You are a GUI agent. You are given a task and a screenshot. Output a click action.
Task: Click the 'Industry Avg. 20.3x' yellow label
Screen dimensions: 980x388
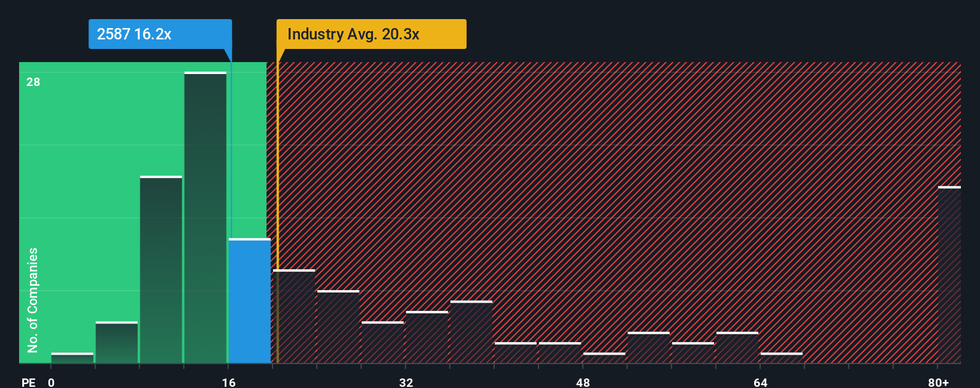coord(371,34)
